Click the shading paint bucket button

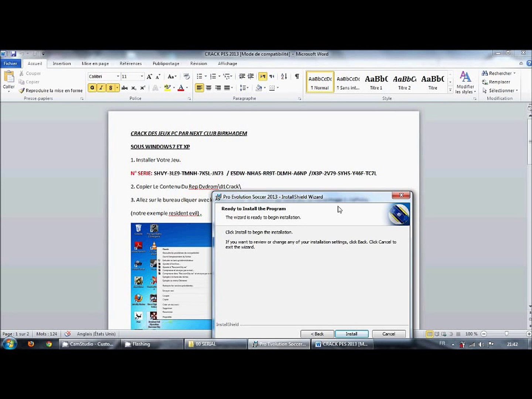259,88
